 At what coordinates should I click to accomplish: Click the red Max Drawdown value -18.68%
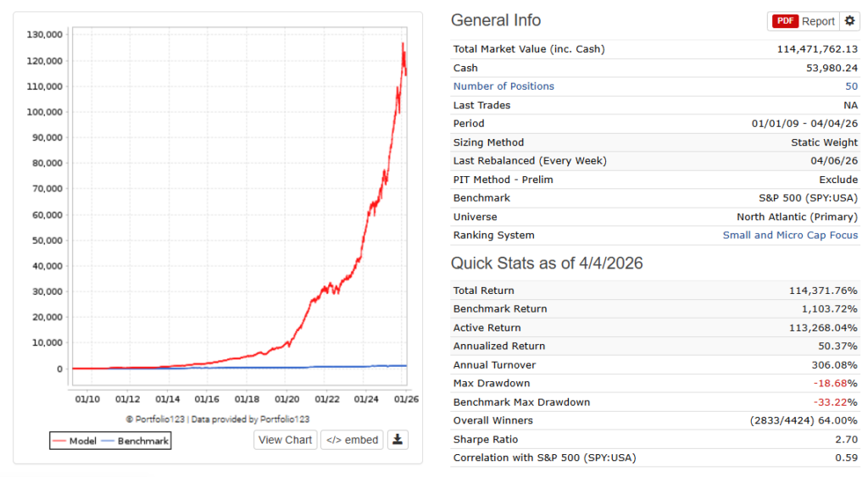click(x=837, y=384)
